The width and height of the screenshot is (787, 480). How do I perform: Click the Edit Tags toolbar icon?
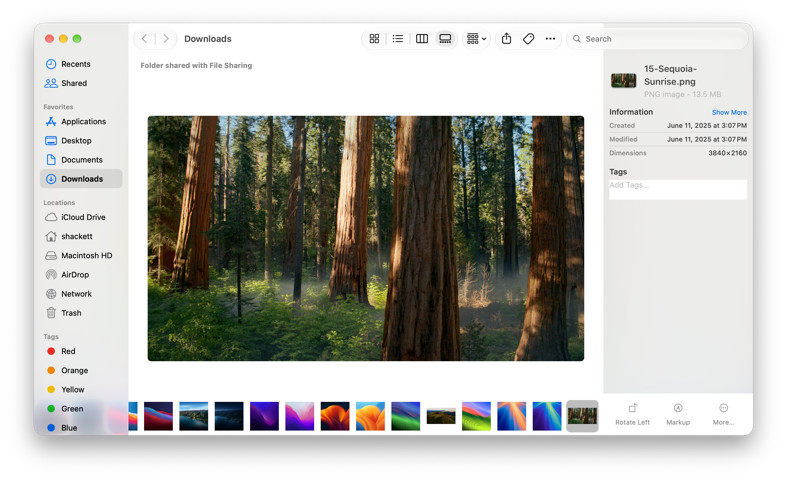(528, 39)
